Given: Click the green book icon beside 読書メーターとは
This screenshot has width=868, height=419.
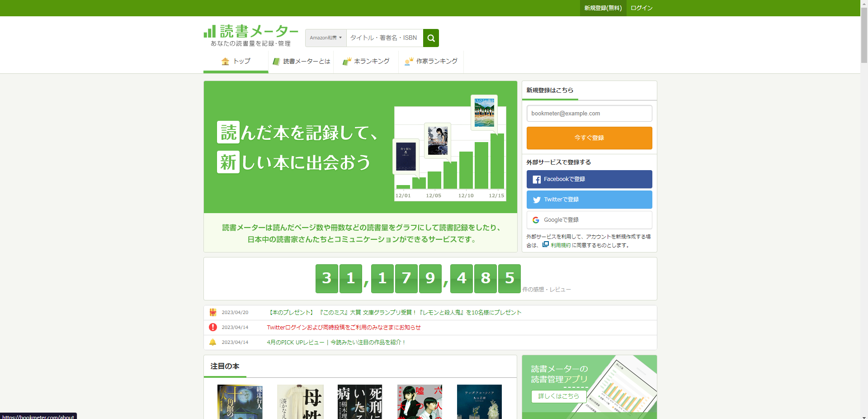Looking at the screenshot, I should [x=276, y=62].
